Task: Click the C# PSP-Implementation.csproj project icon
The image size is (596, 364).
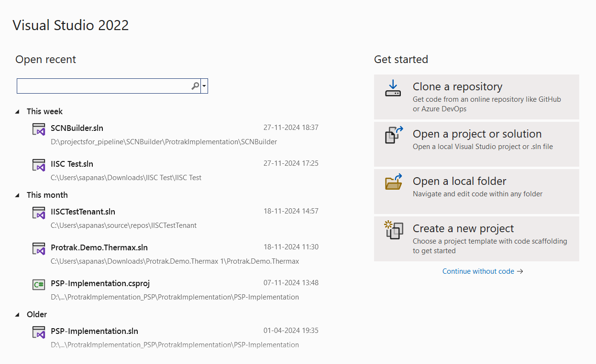Action: click(x=38, y=284)
